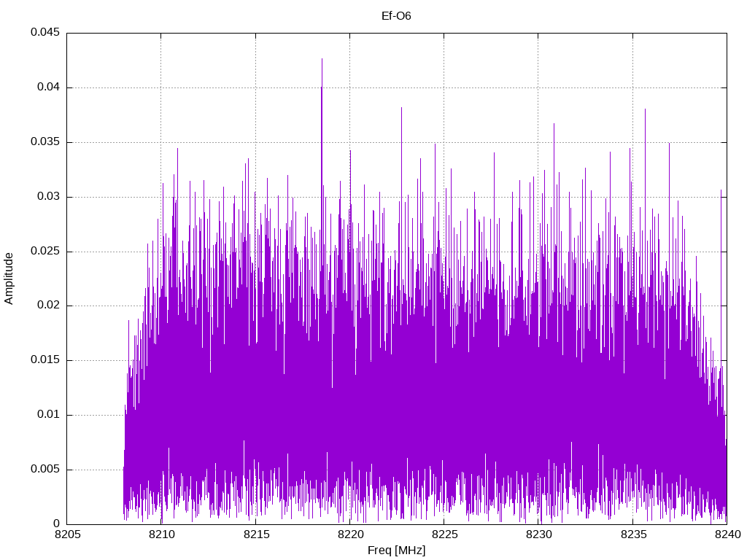This screenshot has height=560, width=747.
Task: Select the 8215 x-axis tick label
Action: pyautogui.click(x=256, y=534)
